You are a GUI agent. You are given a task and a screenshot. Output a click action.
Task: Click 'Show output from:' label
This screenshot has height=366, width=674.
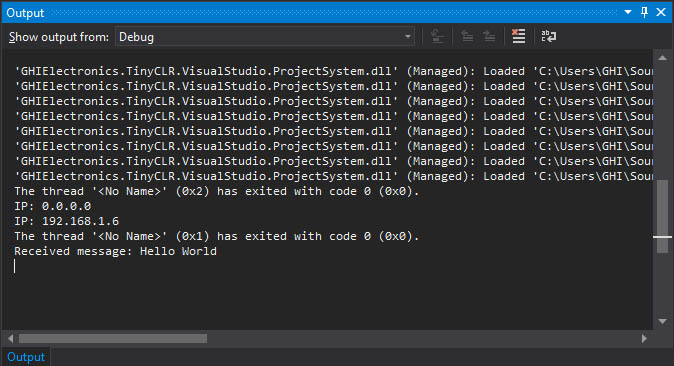tap(59, 37)
